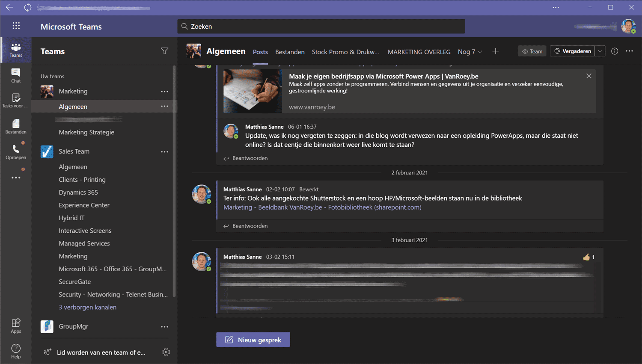The height and width of the screenshot is (364, 642).
Task: Open SecureGate channel
Action: pos(74,282)
